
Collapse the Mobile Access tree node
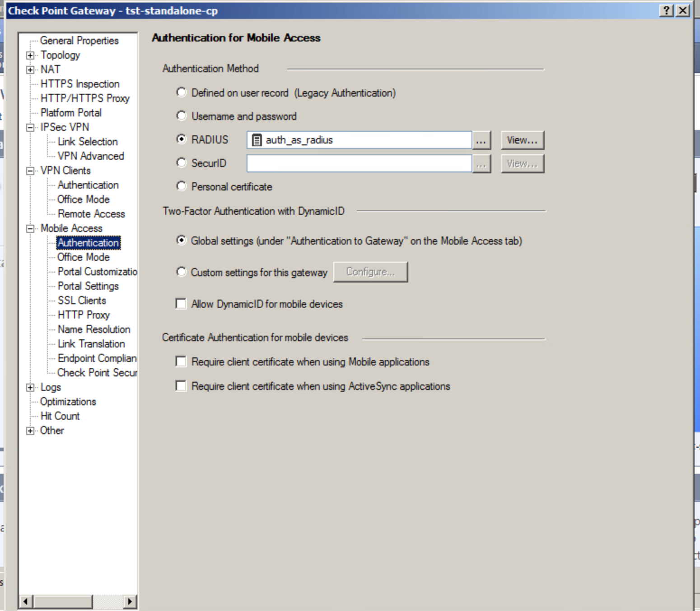point(30,229)
